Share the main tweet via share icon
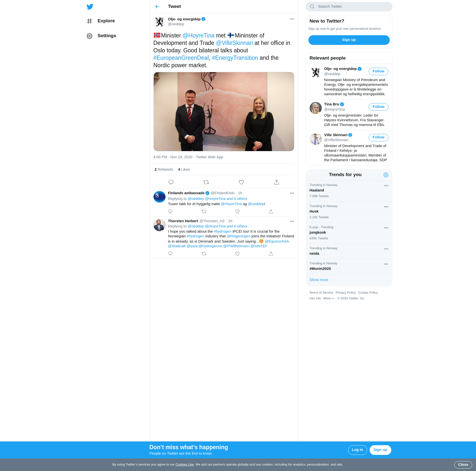476x471 pixels. coord(276,182)
